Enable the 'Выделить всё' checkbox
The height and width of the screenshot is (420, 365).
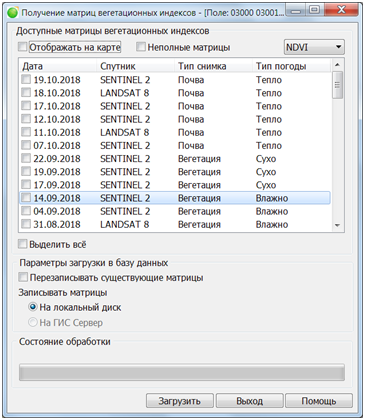[x=22, y=244]
